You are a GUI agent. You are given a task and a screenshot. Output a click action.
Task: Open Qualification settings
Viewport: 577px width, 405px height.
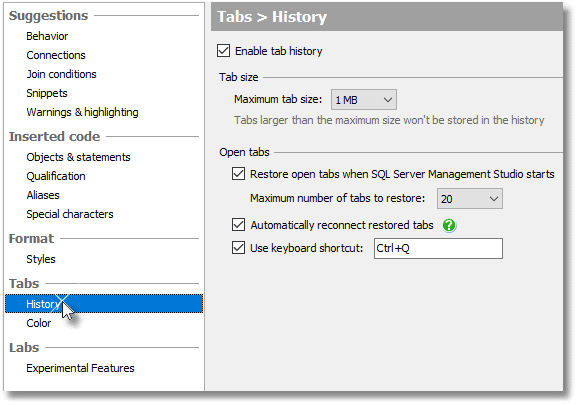(56, 176)
